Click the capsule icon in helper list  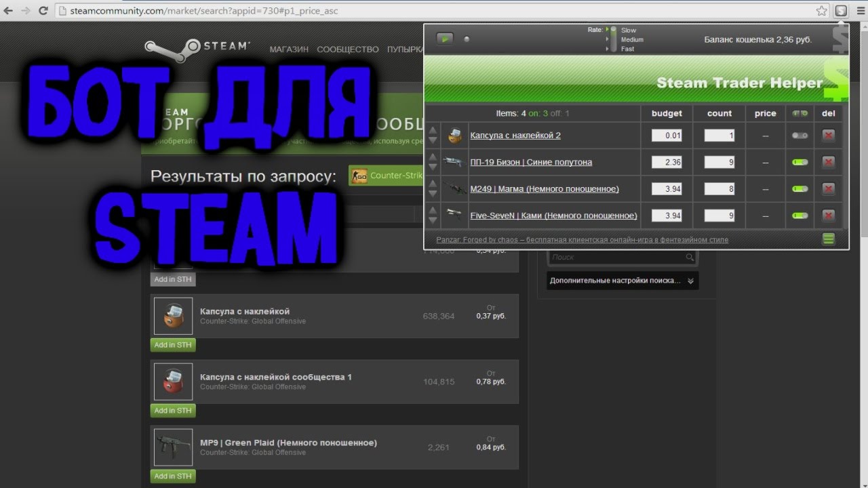[x=454, y=136]
